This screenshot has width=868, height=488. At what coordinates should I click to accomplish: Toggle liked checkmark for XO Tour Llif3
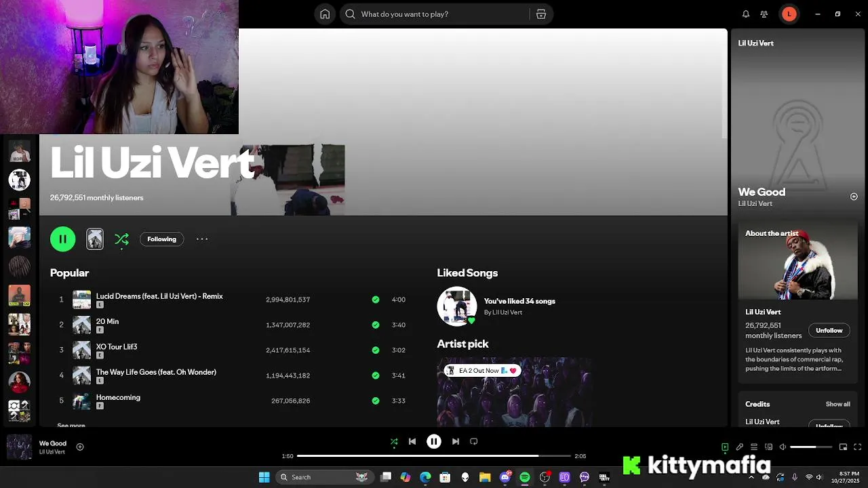coord(376,350)
